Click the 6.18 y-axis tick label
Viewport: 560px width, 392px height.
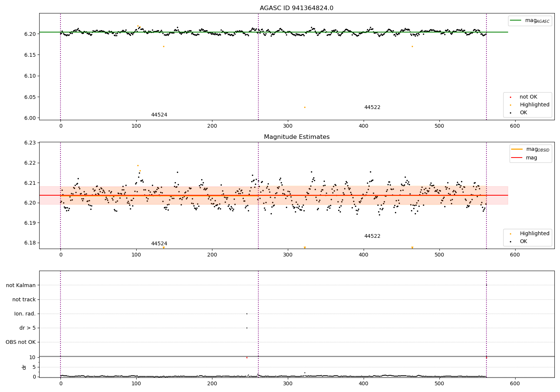(30, 243)
